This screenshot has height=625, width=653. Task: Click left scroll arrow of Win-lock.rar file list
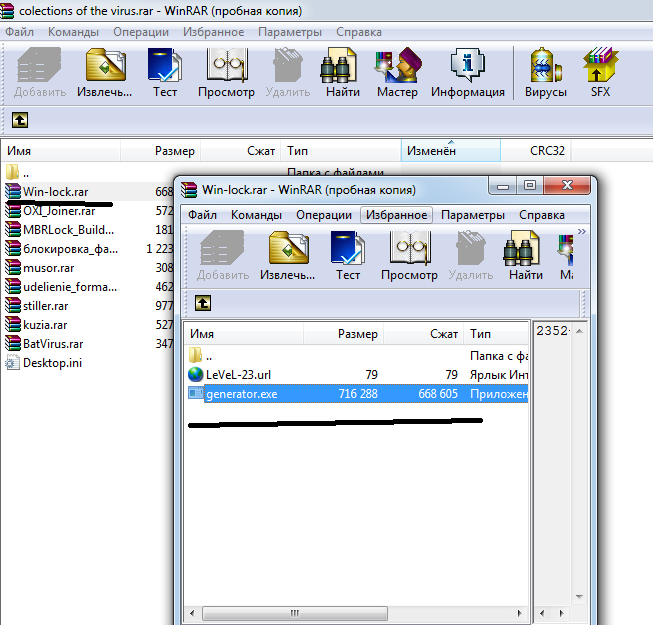(x=192, y=613)
